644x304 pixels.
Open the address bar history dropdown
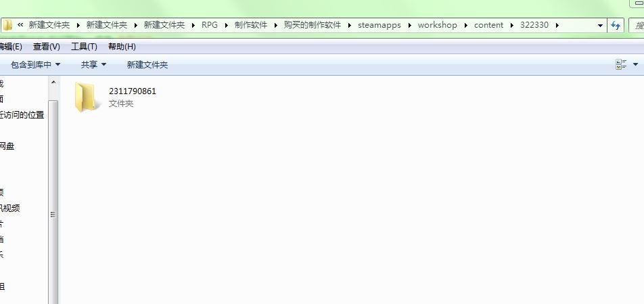click(x=600, y=25)
